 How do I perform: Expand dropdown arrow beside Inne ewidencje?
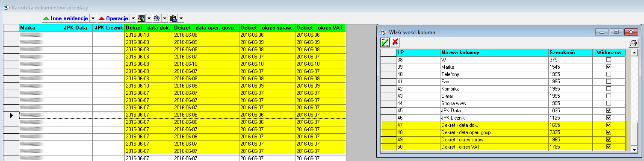[x=93, y=18]
